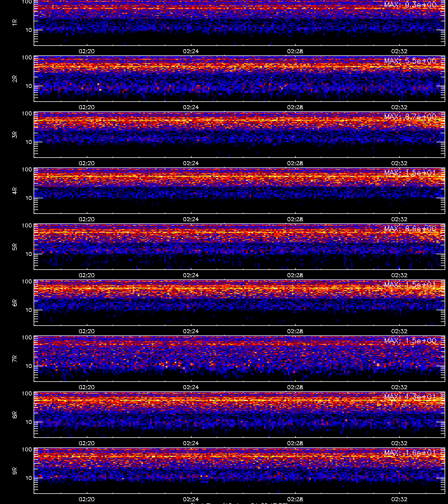
Task: Select the 'MAX: 5.5e+00' annotation in 2R
Action: 410,60
